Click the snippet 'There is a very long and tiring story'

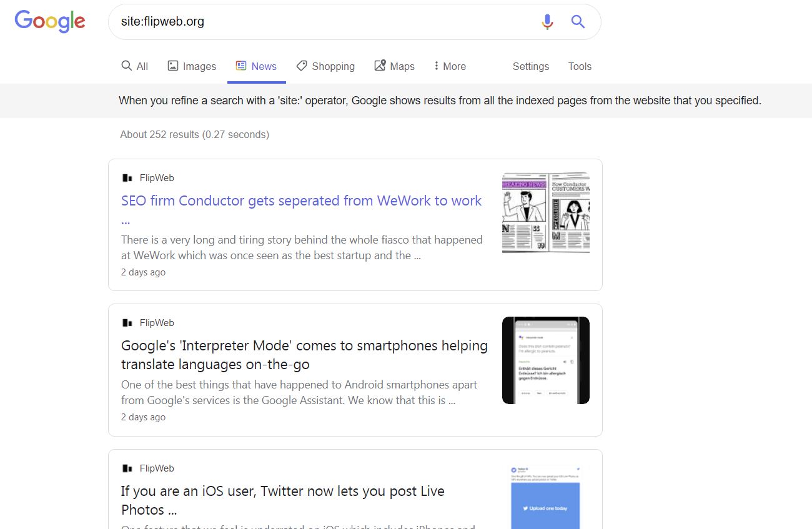click(302, 247)
